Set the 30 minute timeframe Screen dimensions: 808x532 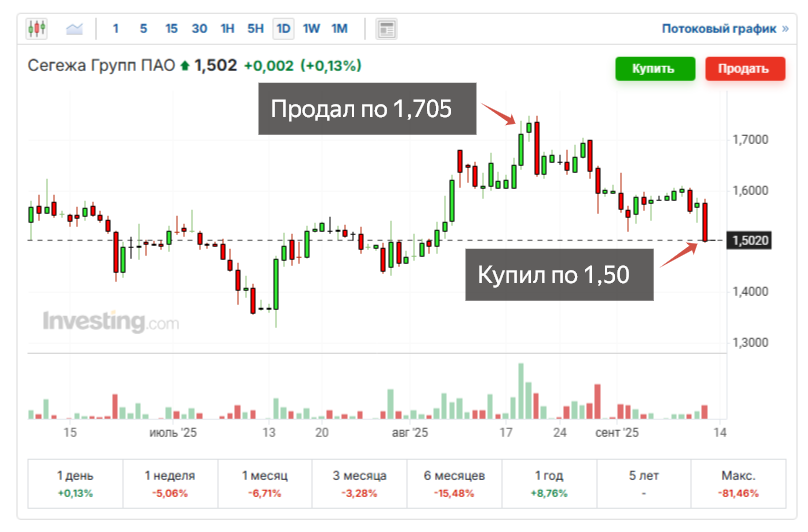coord(199,29)
